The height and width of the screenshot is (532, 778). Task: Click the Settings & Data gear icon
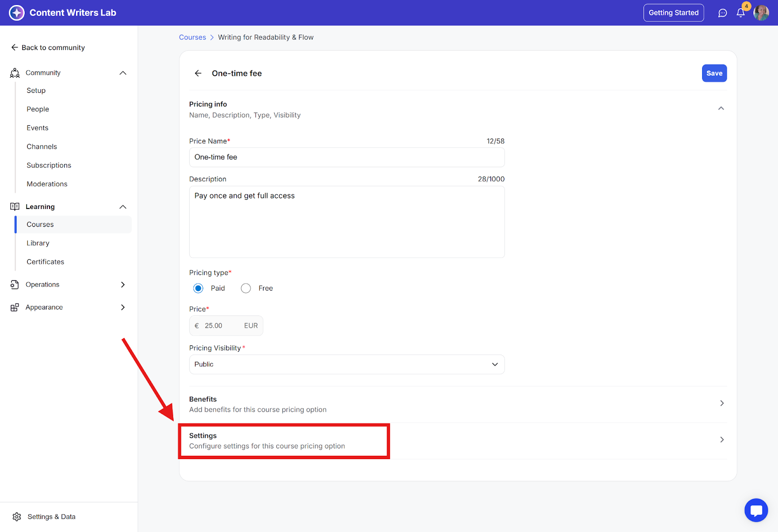pos(17,516)
